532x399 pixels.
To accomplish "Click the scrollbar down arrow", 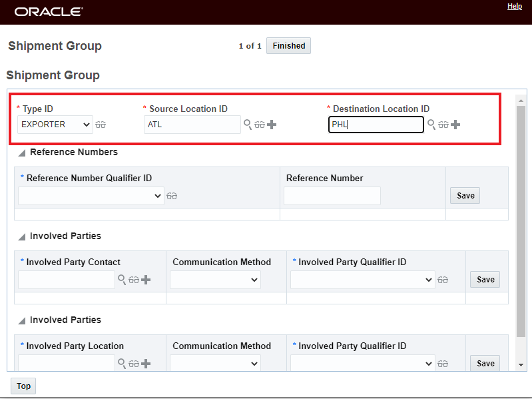I will (521, 365).
